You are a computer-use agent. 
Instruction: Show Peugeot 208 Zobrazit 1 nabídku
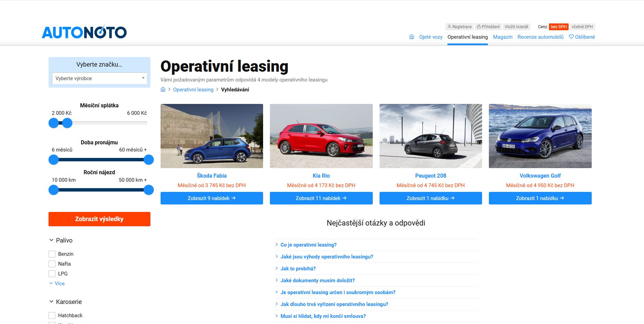tap(430, 198)
